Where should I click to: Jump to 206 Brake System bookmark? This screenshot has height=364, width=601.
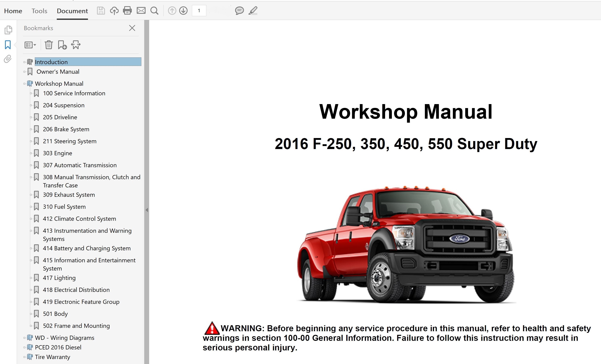(x=66, y=129)
